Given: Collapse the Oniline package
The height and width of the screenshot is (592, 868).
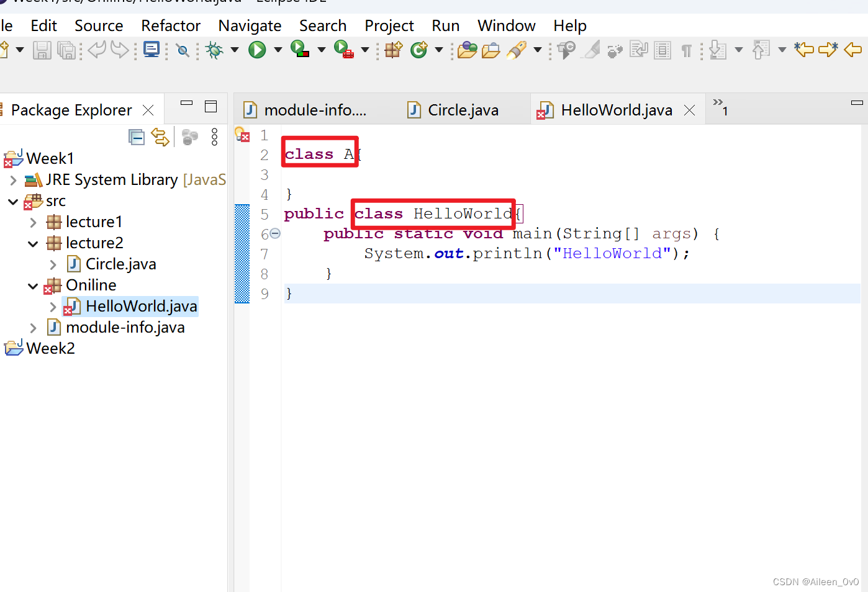Looking at the screenshot, I should [34, 286].
